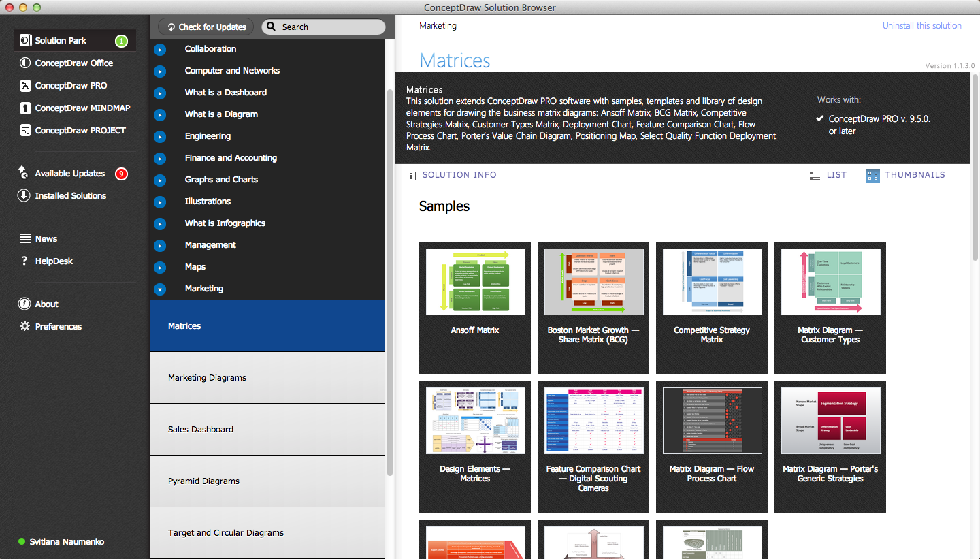
Task: Expand the Collaboration category
Action: [160, 50]
